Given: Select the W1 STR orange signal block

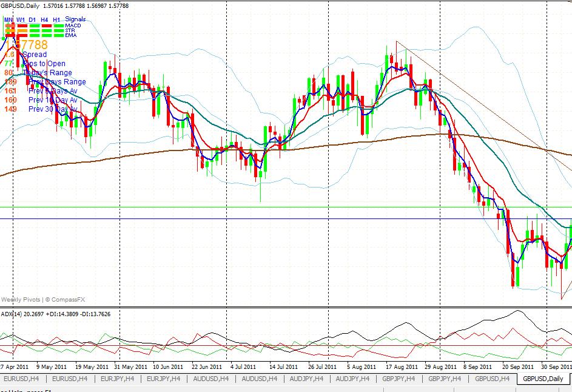Looking at the screenshot, I should (x=22, y=30).
